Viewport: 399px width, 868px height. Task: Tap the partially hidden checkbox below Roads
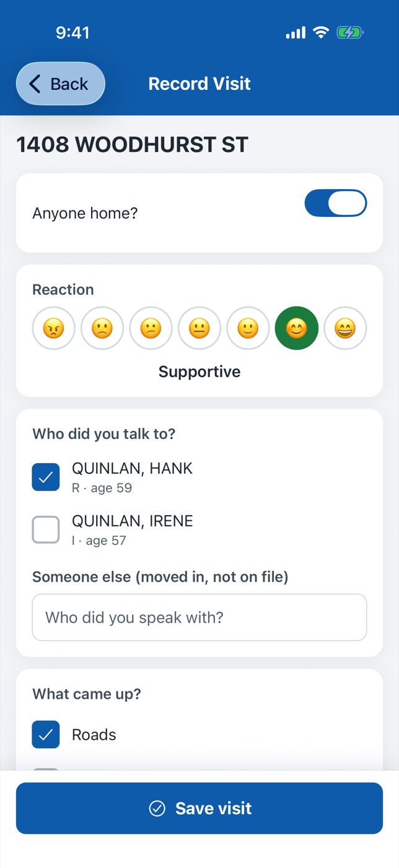[x=46, y=770]
